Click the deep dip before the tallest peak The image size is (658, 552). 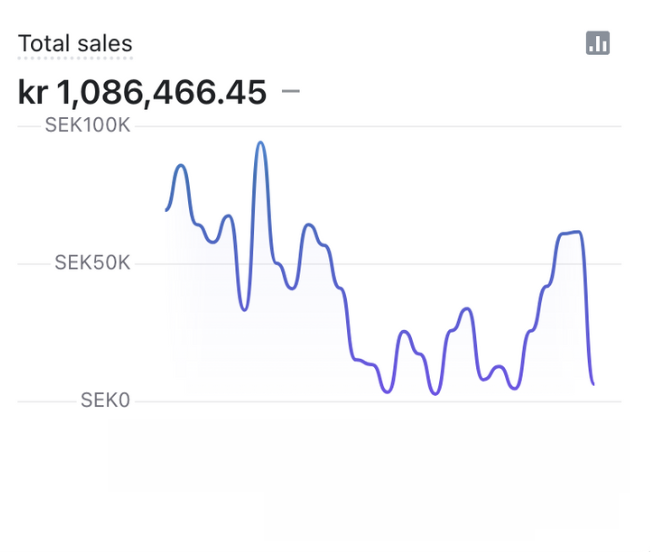tap(244, 308)
